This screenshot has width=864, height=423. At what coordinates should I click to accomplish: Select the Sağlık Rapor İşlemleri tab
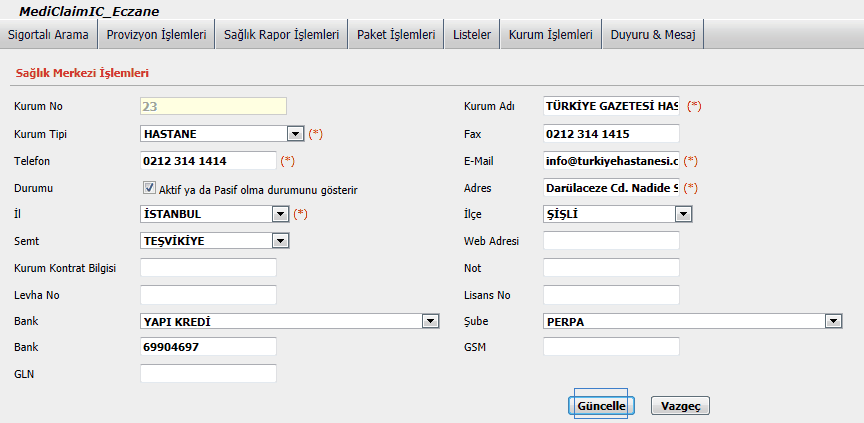[x=281, y=35]
